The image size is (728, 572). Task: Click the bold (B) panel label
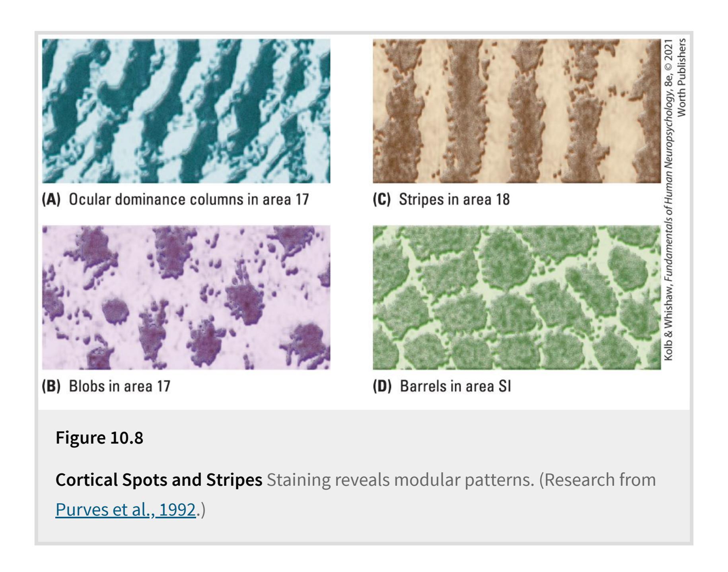pyautogui.click(x=51, y=386)
